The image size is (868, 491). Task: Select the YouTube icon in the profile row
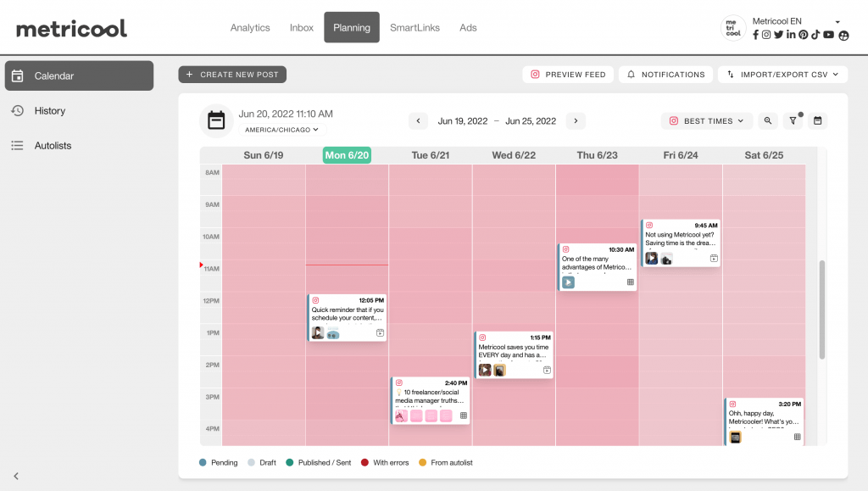[x=828, y=35]
